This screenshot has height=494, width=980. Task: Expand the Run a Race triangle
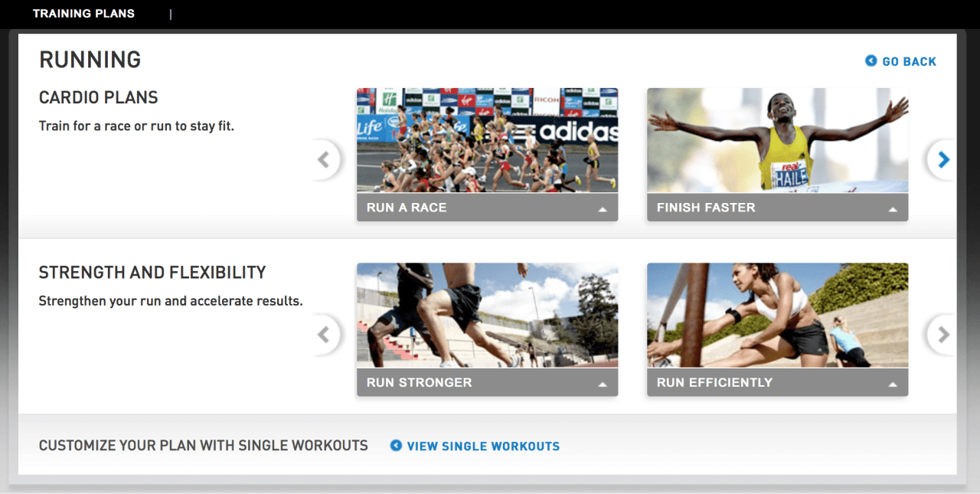coord(603,209)
